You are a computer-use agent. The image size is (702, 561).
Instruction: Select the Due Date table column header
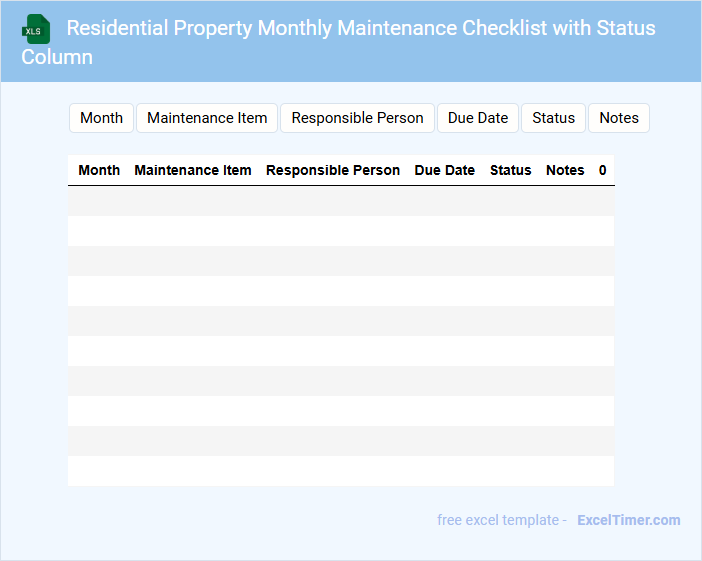tap(445, 170)
